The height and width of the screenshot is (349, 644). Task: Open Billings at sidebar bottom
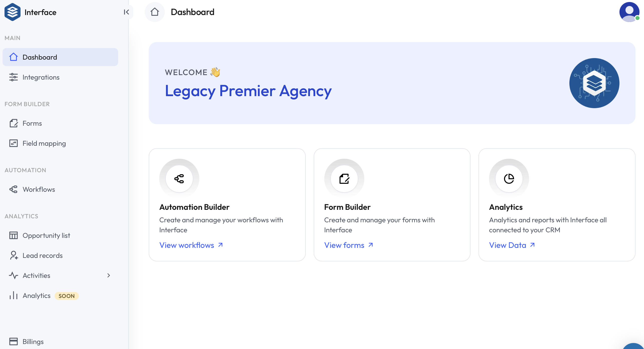click(33, 342)
